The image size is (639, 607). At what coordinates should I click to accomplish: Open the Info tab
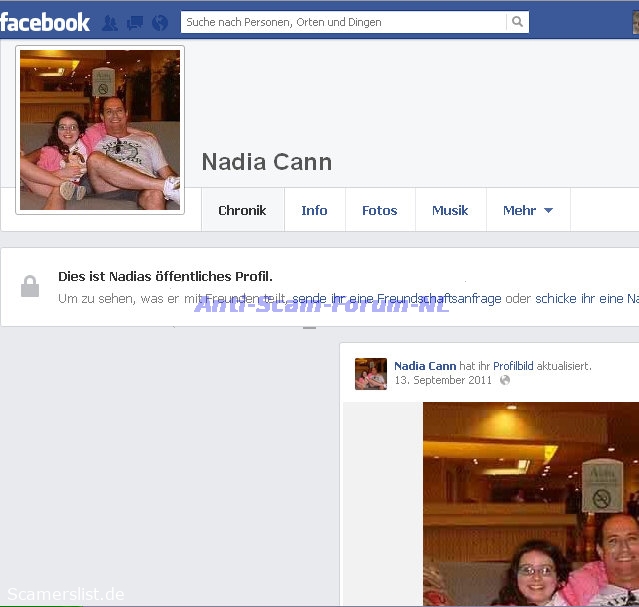pyautogui.click(x=314, y=211)
